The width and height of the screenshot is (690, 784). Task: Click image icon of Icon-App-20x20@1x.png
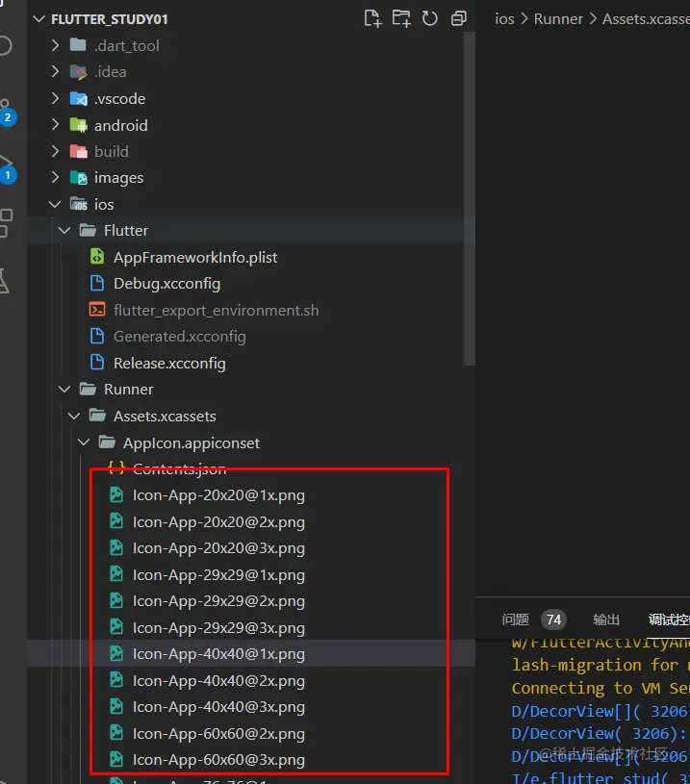[116, 495]
